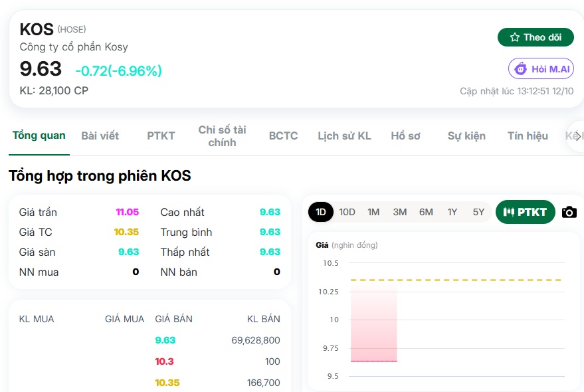Open the Bài viết tab

pyautogui.click(x=100, y=136)
